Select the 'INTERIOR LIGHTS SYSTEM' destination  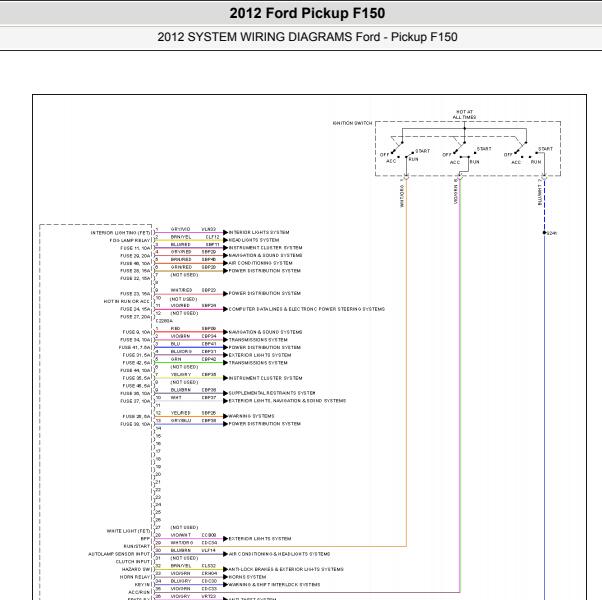tap(259, 232)
